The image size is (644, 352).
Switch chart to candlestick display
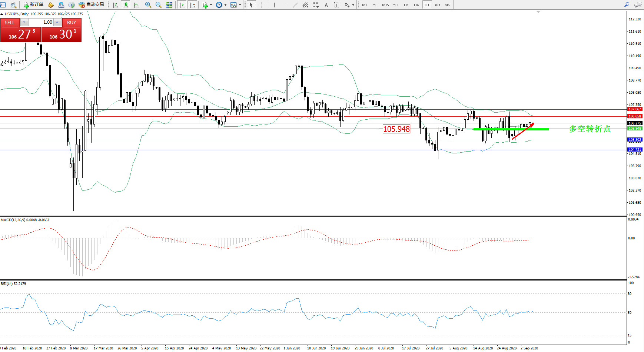126,5
